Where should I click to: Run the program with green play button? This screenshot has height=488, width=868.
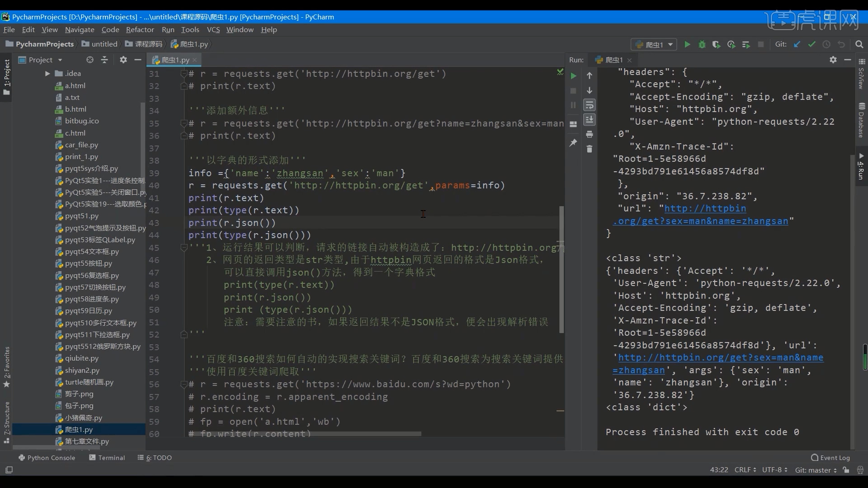(687, 44)
